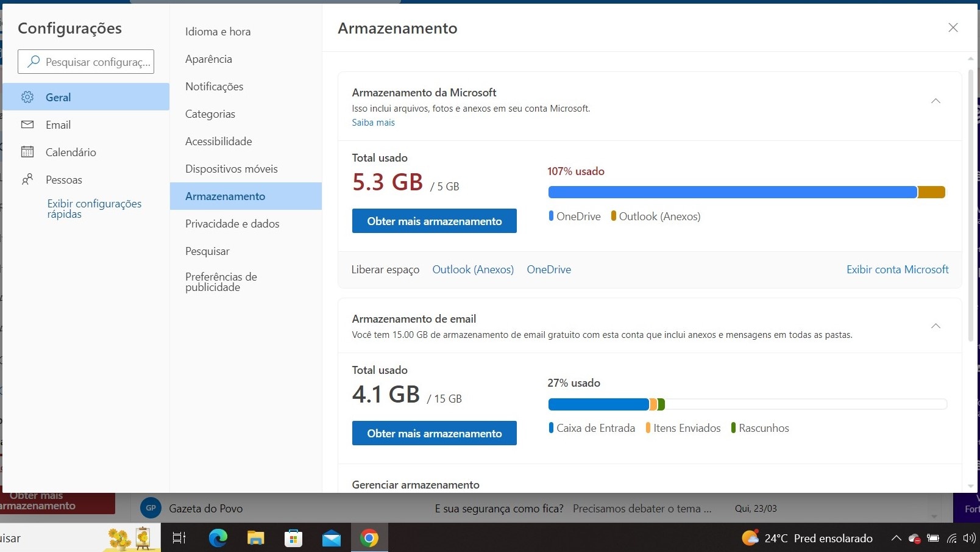Click the Saiba mais link
980x552 pixels.
(373, 123)
